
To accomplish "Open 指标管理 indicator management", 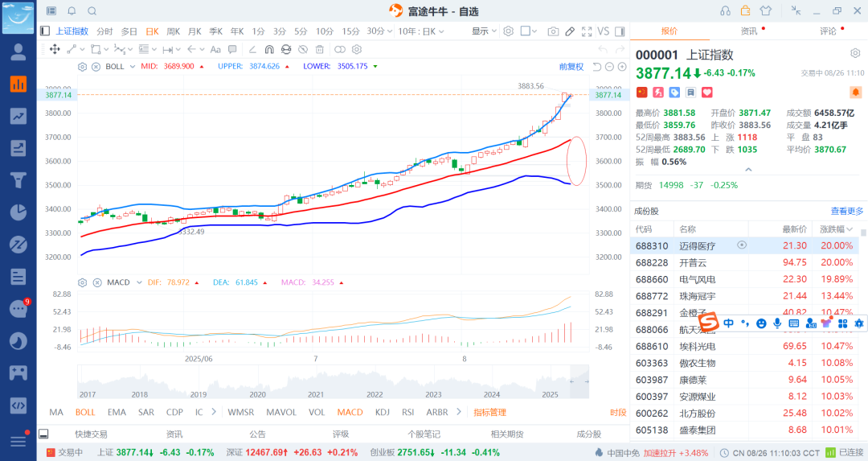I will click(x=489, y=412).
